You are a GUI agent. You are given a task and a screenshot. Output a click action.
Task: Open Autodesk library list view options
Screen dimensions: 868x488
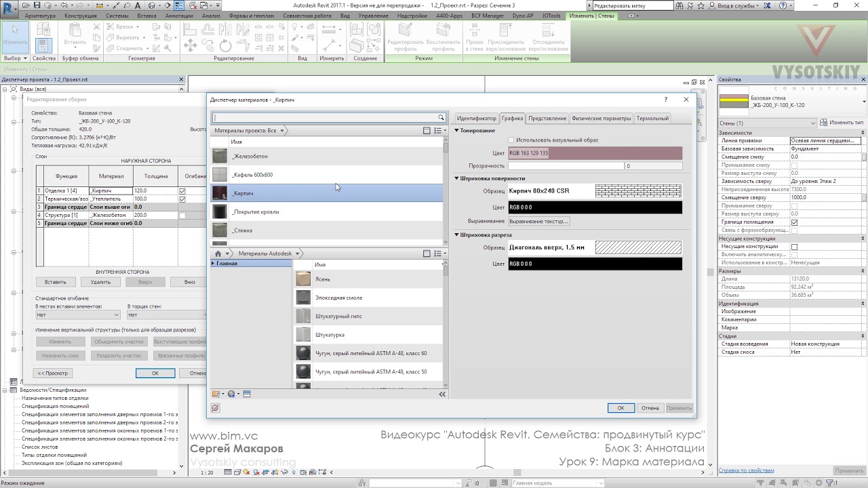(439, 253)
